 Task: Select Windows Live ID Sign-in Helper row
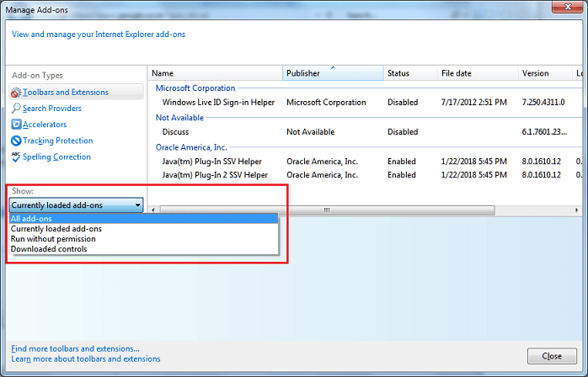[x=366, y=103]
